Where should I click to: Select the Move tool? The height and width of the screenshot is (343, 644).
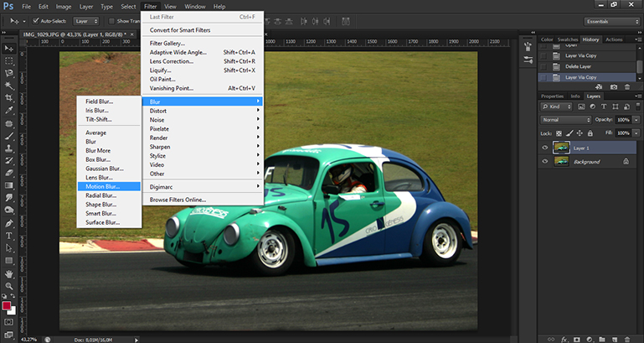click(8, 49)
